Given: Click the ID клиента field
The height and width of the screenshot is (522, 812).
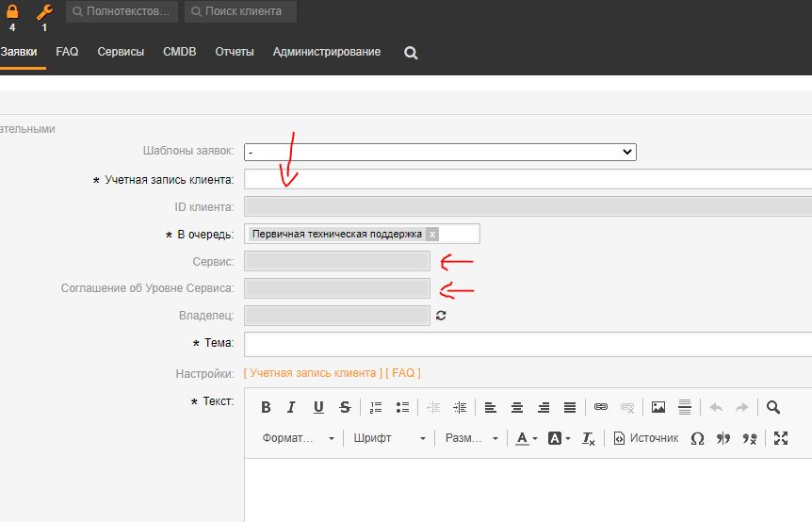Looking at the screenshot, I should [528, 206].
